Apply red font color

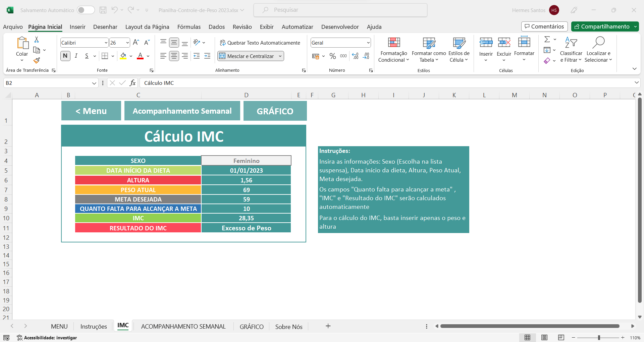(140, 56)
